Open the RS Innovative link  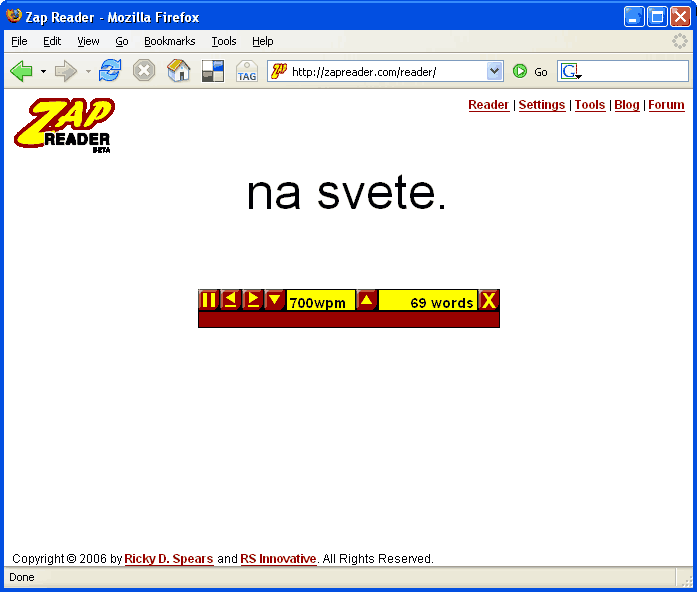pos(278,559)
